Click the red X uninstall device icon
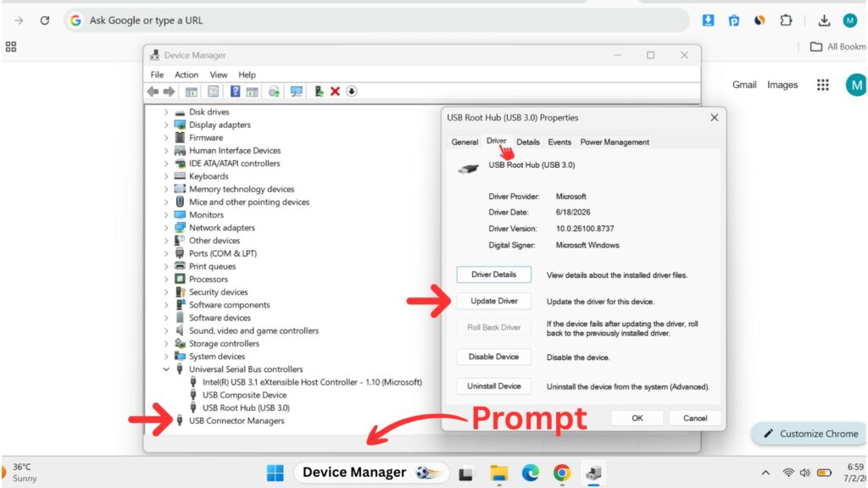This screenshot has height=488, width=868. [335, 91]
